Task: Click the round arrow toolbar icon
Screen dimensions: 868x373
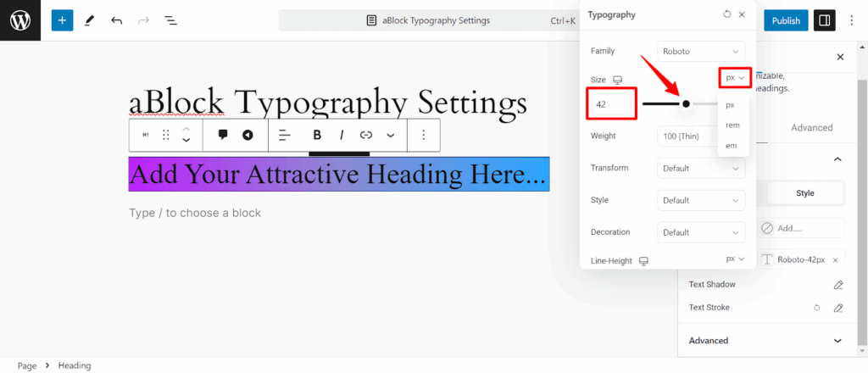Action: coord(248,135)
